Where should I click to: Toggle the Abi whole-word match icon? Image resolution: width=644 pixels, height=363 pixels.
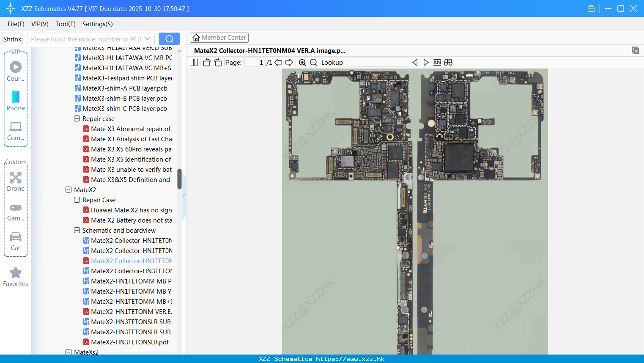point(437,63)
